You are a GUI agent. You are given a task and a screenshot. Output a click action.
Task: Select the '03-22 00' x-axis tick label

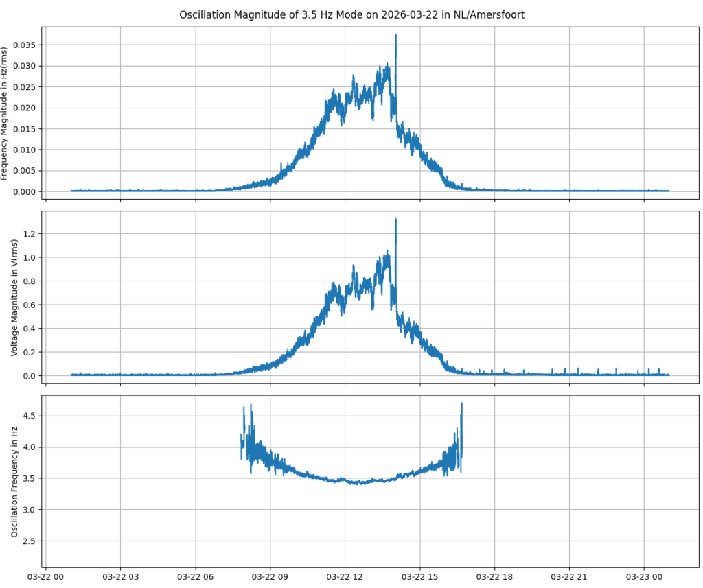(45, 578)
